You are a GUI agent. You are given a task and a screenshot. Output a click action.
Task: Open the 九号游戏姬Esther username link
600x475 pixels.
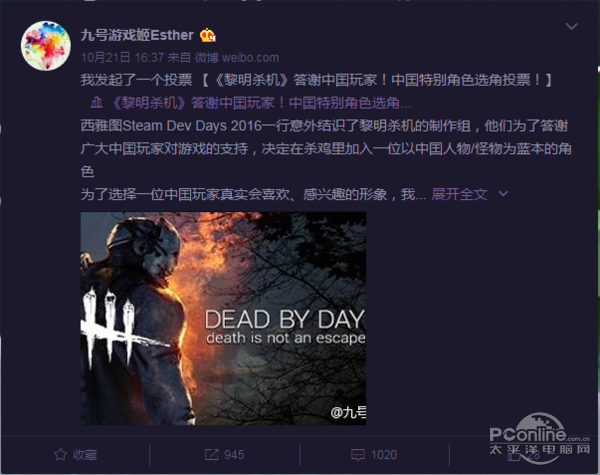click(137, 35)
